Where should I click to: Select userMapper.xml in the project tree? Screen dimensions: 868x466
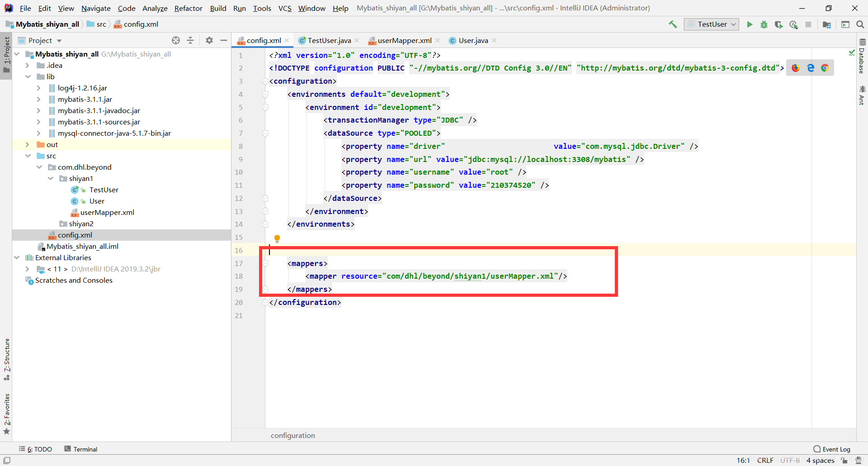pos(107,213)
